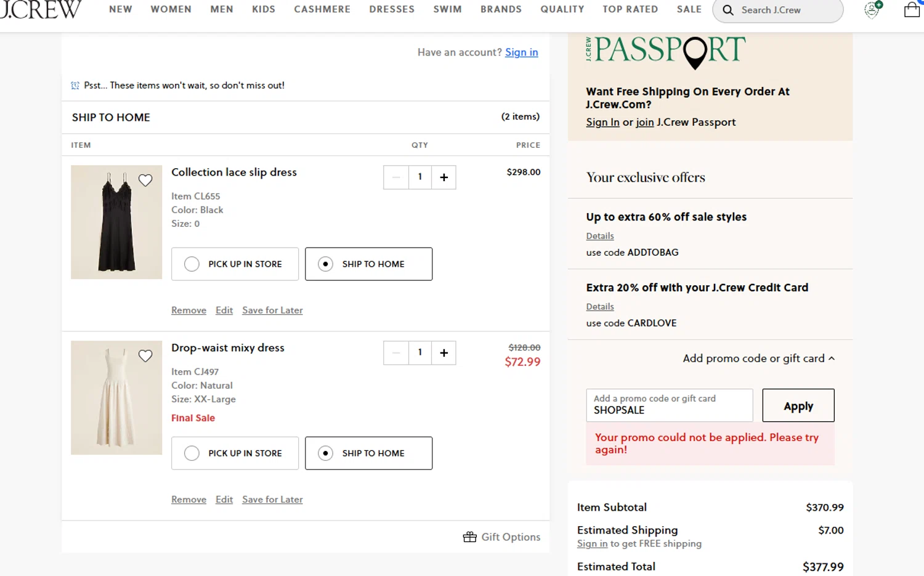Screen dimensions: 924x576
Task: Click join J.Crew Passport link
Action: (x=645, y=122)
